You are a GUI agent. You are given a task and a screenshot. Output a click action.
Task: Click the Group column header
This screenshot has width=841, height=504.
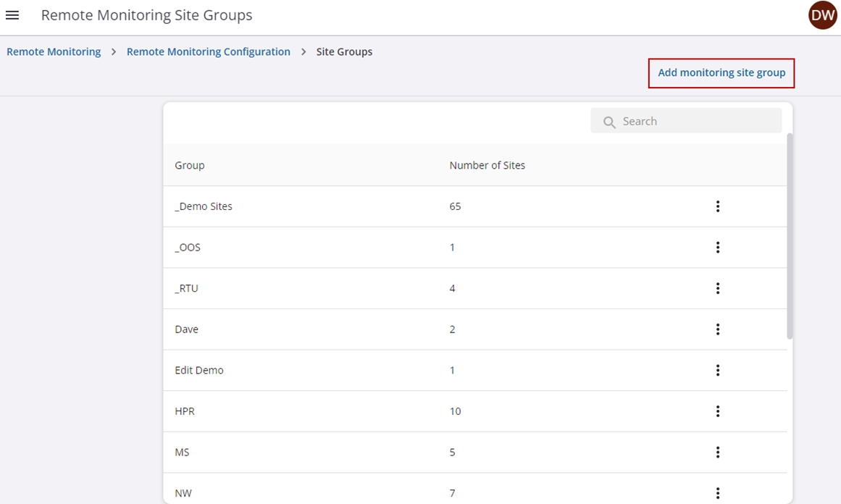(x=190, y=165)
